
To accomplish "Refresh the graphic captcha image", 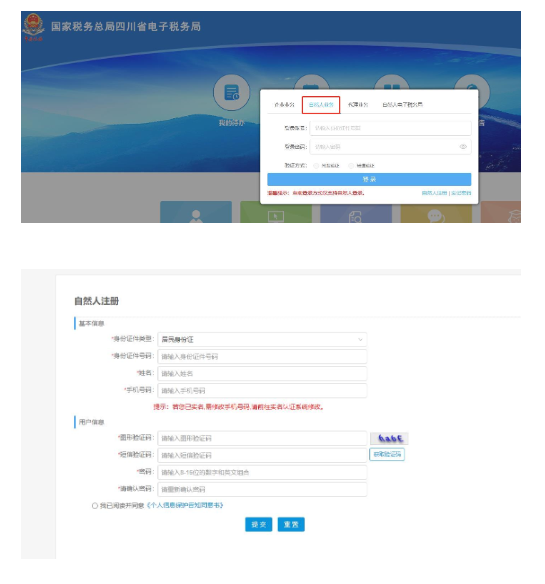I will (x=389, y=438).
